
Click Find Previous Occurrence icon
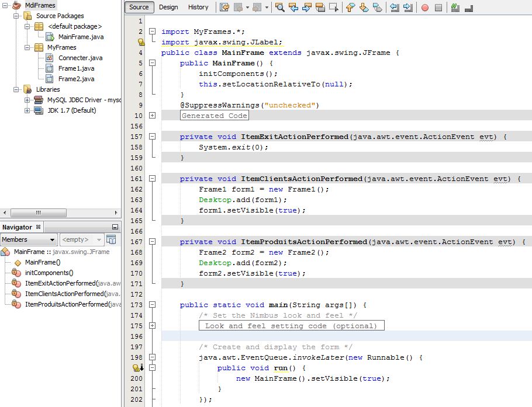click(293, 8)
